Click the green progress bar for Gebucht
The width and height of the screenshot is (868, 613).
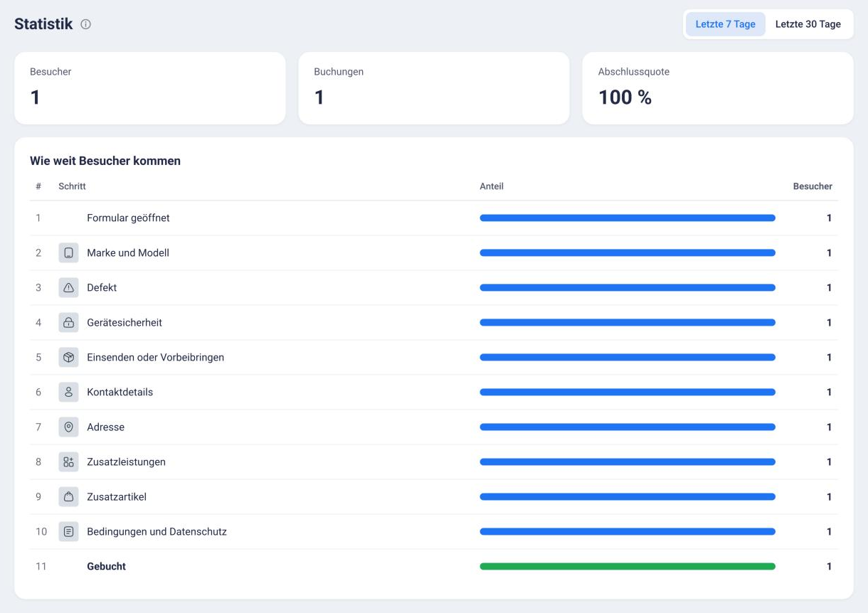(628, 566)
